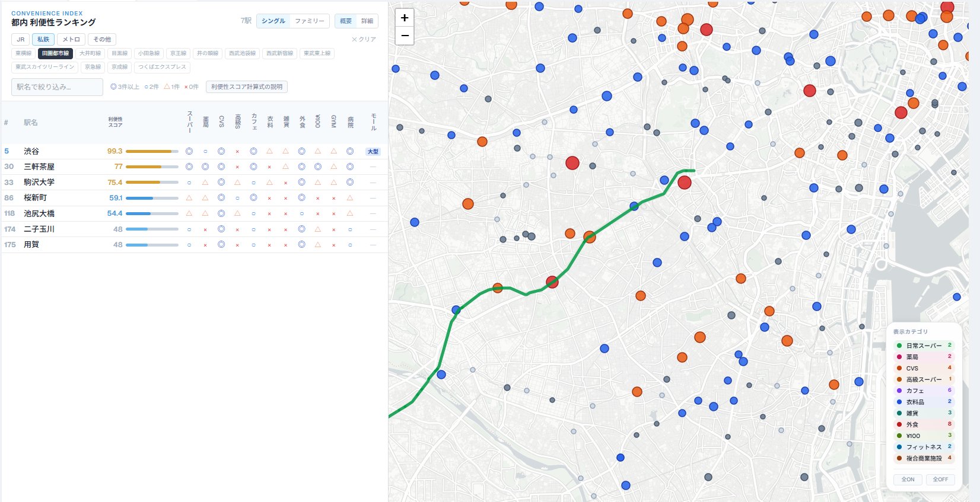Click the 高級S column header
This screenshot has width=980, height=502.
tap(237, 121)
